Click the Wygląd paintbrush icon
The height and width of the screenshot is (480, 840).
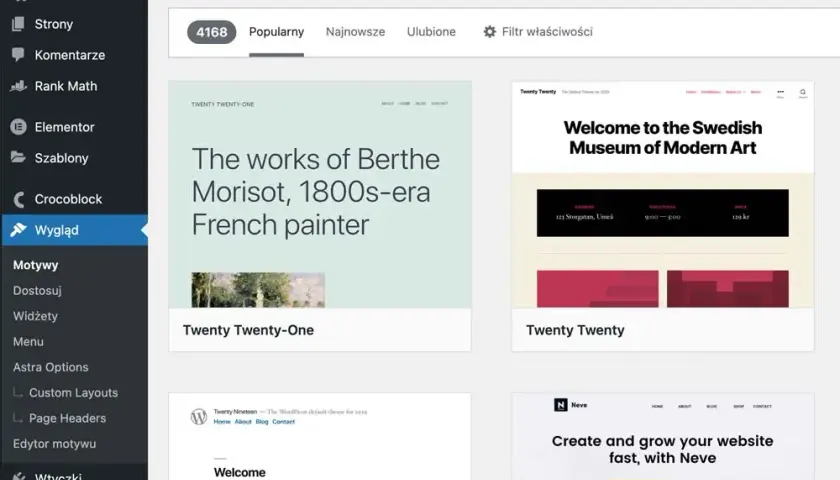[18, 230]
